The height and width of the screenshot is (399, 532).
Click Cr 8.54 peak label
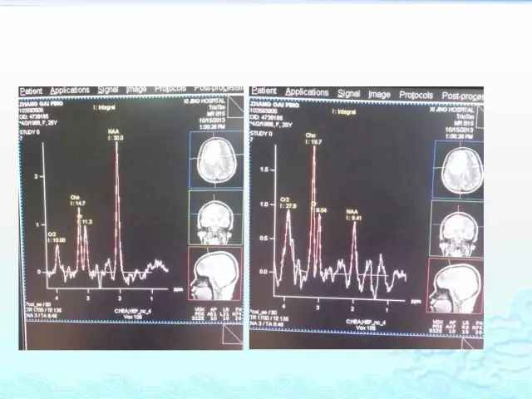[x=319, y=207]
